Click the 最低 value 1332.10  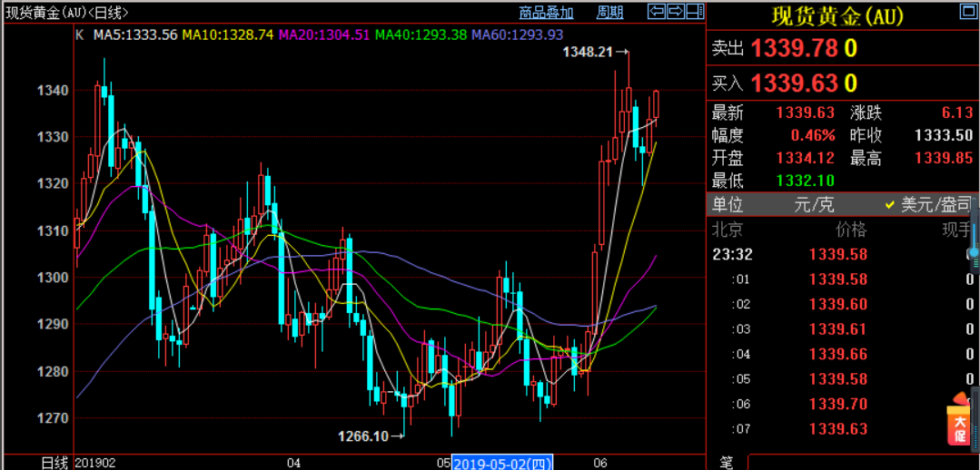click(806, 181)
